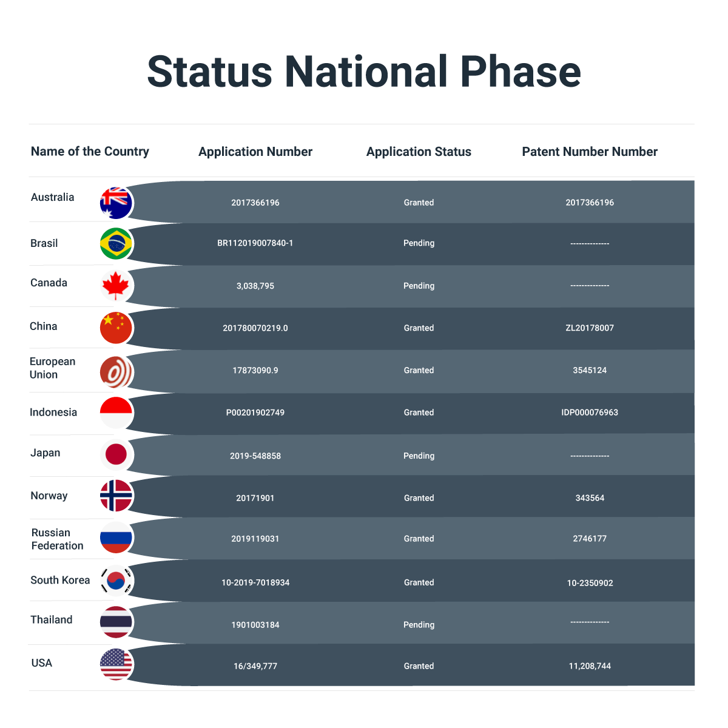Screen dimensions: 728x728
Task: Select the Russian Federation flag icon
Action: coord(116,538)
